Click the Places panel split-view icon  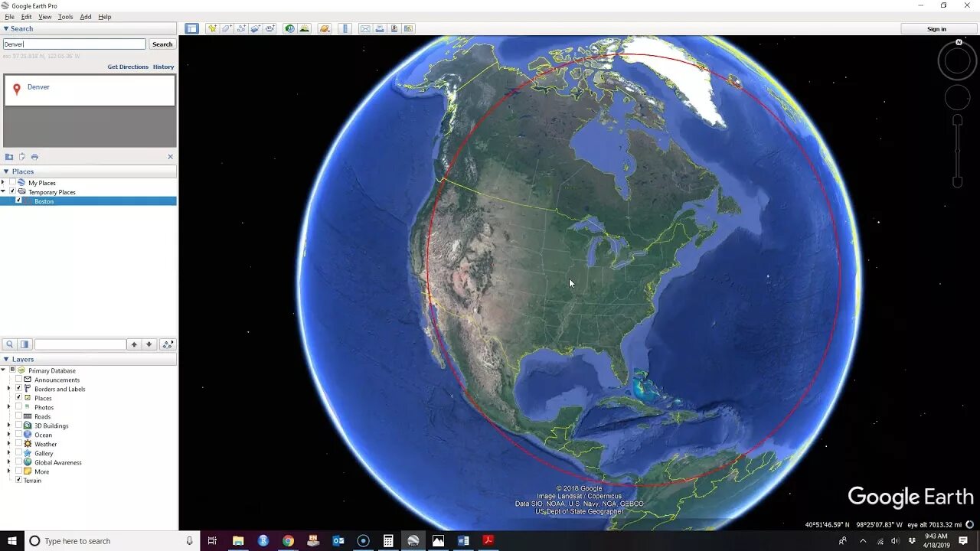[24, 344]
